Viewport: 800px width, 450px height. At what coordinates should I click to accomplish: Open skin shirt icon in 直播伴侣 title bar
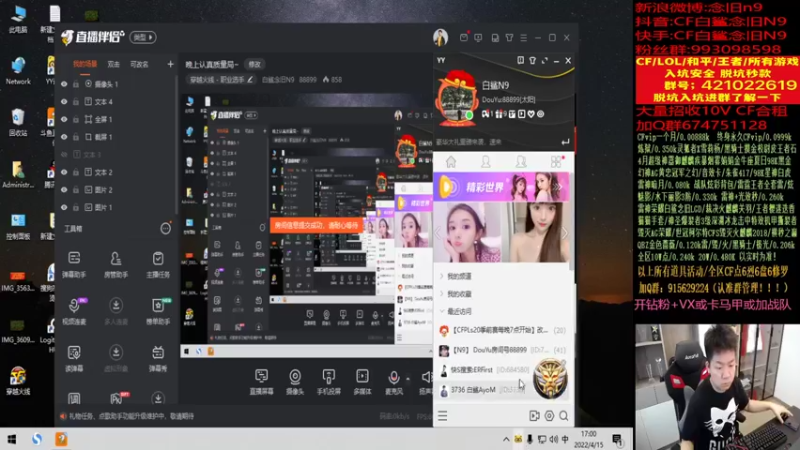(509, 38)
